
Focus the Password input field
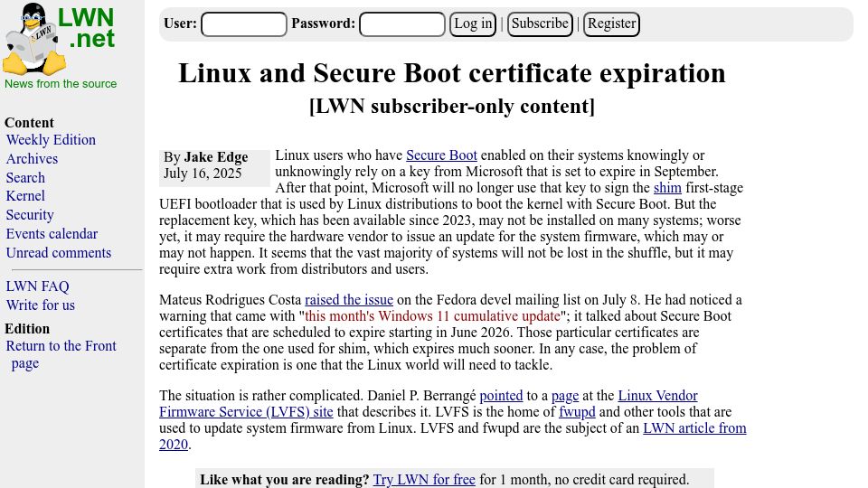(401, 24)
